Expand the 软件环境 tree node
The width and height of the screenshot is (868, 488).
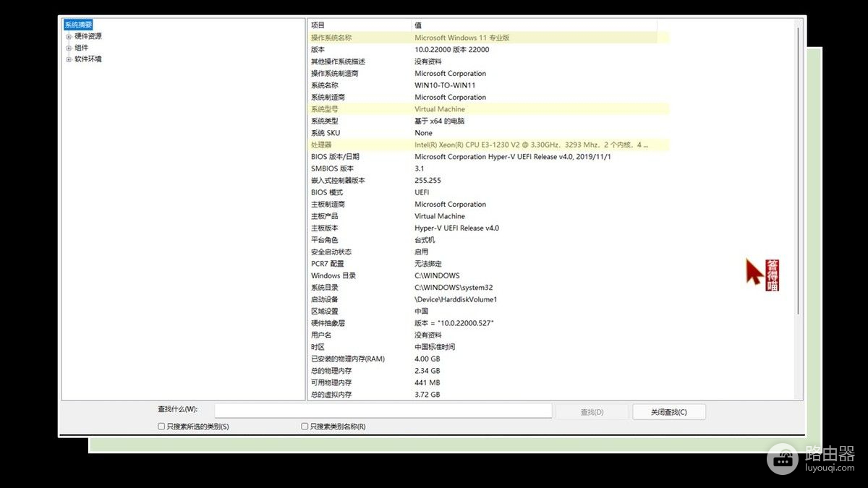point(69,59)
